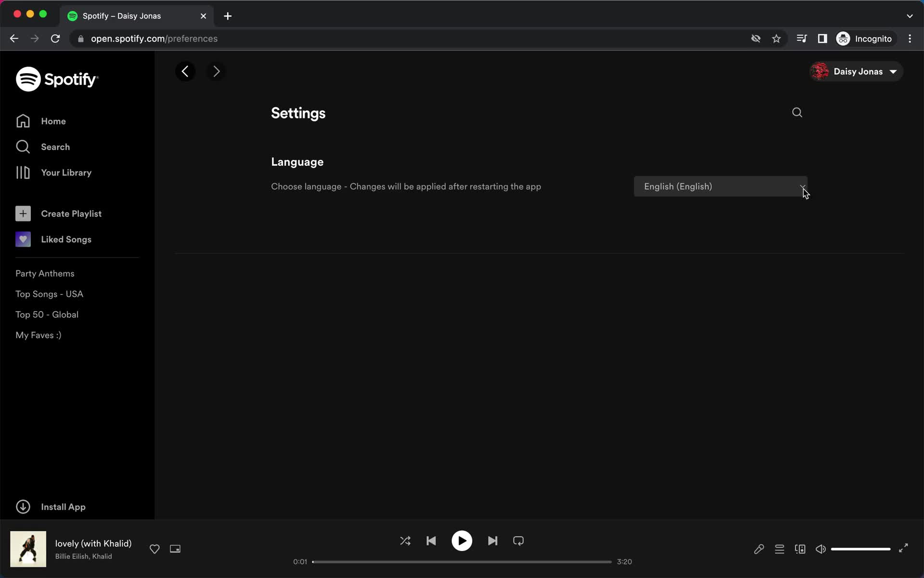Open the language dropdown English (English)
The height and width of the screenshot is (578, 924).
(720, 186)
